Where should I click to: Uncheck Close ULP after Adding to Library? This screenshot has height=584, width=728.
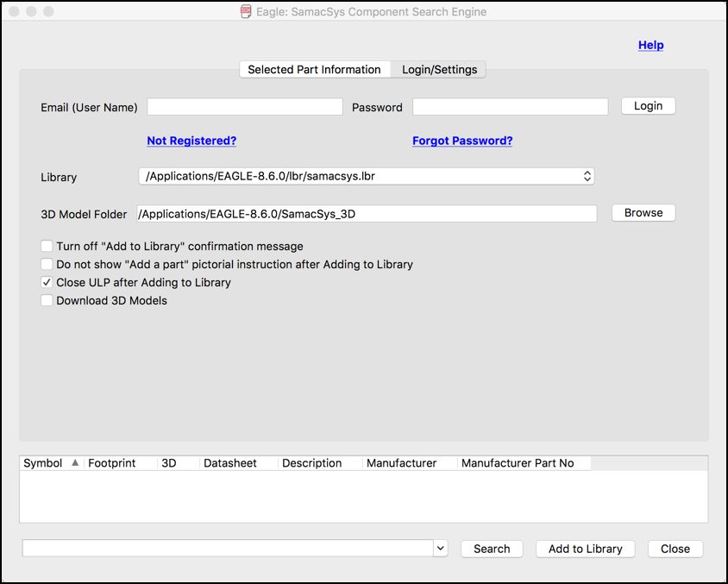(47, 282)
